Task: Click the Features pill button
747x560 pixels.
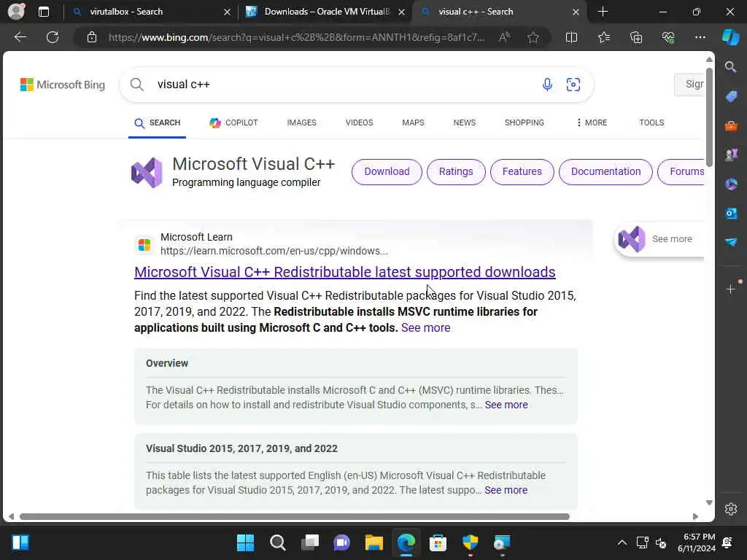Action: pos(522,172)
